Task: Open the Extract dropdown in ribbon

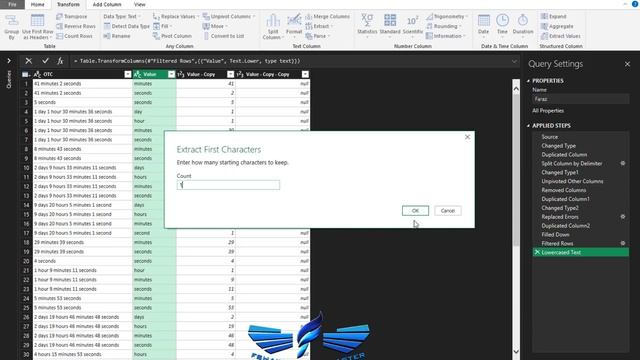Action: pos(319,26)
